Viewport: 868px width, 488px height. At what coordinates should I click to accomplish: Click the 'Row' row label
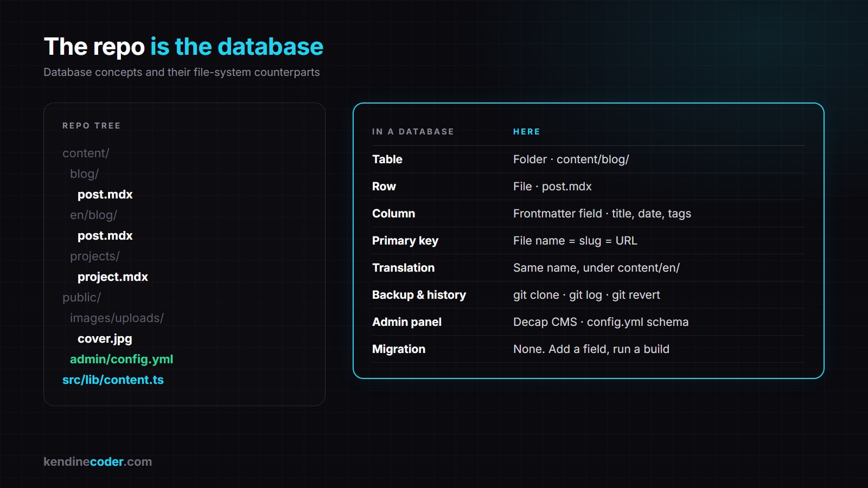pyautogui.click(x=384, y=187)
